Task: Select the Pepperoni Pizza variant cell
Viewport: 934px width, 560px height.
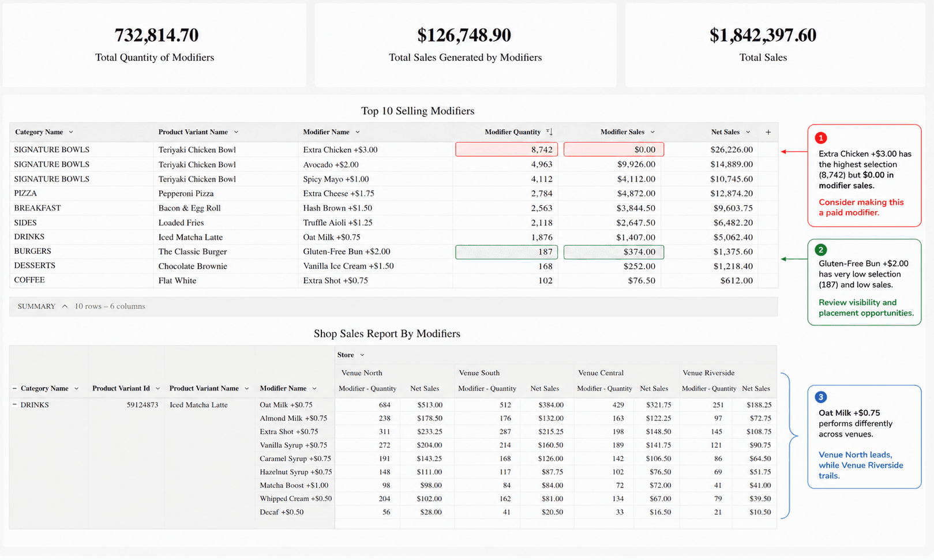Action: 186,193
